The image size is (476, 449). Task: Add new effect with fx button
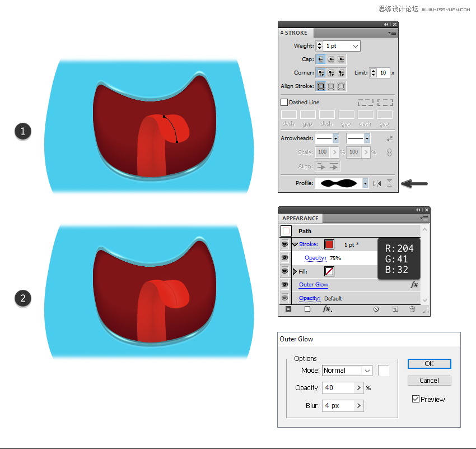click(327, 309)
